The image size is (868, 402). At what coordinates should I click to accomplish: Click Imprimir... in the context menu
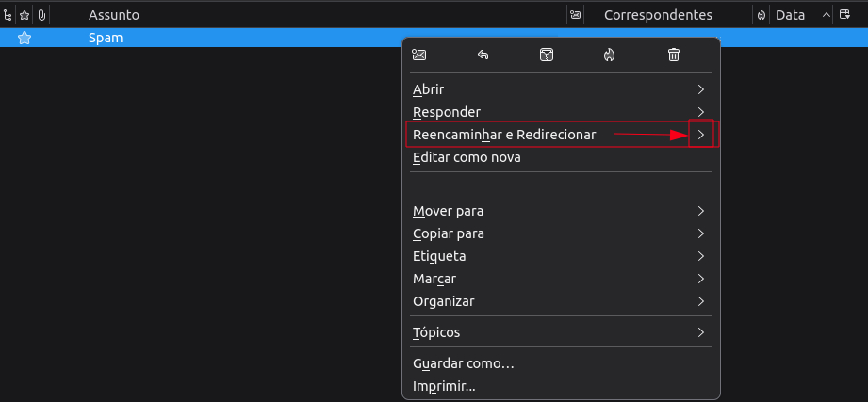point(444,386)
